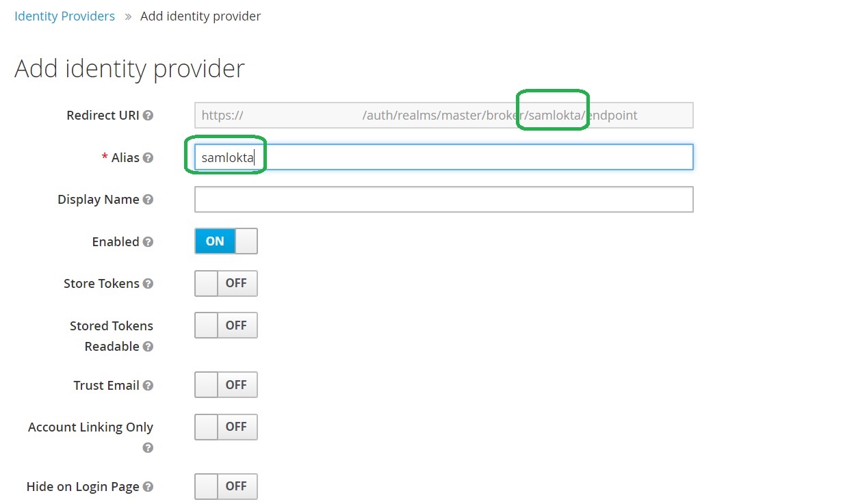843x504 pixels.
Task: Show help for Account Linking Only
Action: click(x=148, y=448)
